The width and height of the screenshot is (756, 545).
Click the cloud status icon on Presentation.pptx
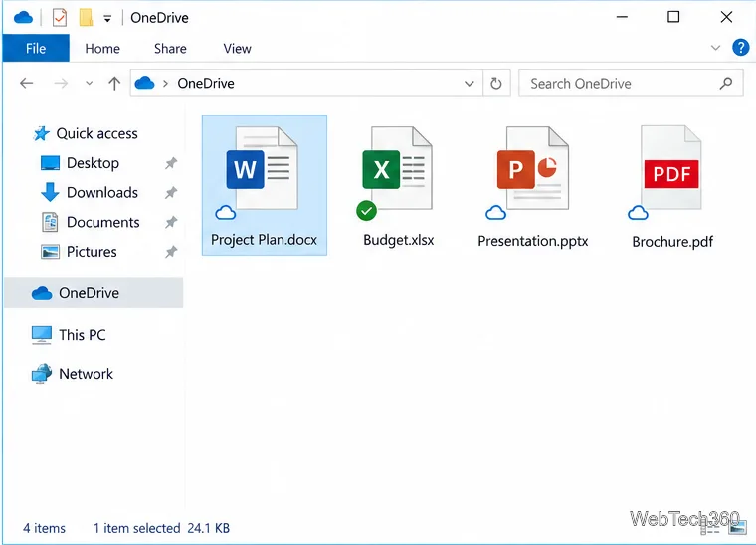[495, 212]
